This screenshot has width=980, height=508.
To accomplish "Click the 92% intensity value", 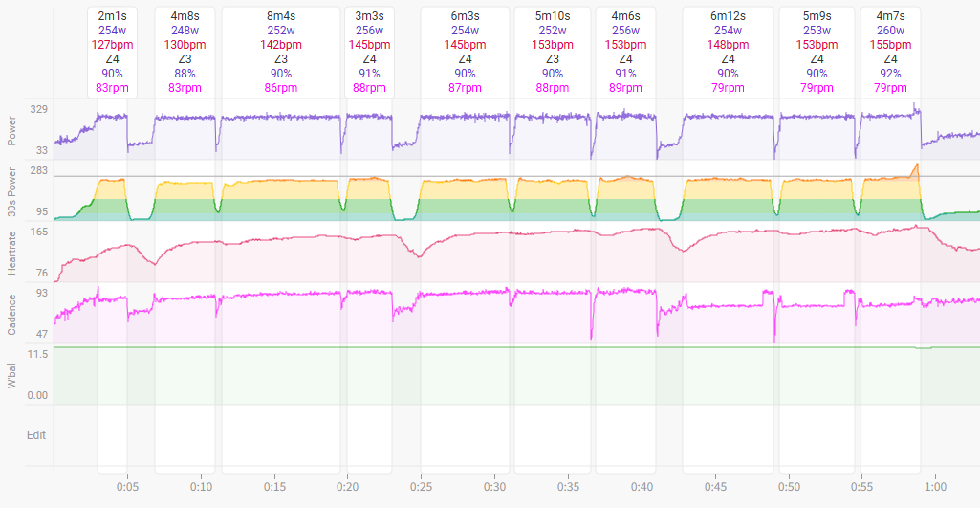I will pos(891,74).
